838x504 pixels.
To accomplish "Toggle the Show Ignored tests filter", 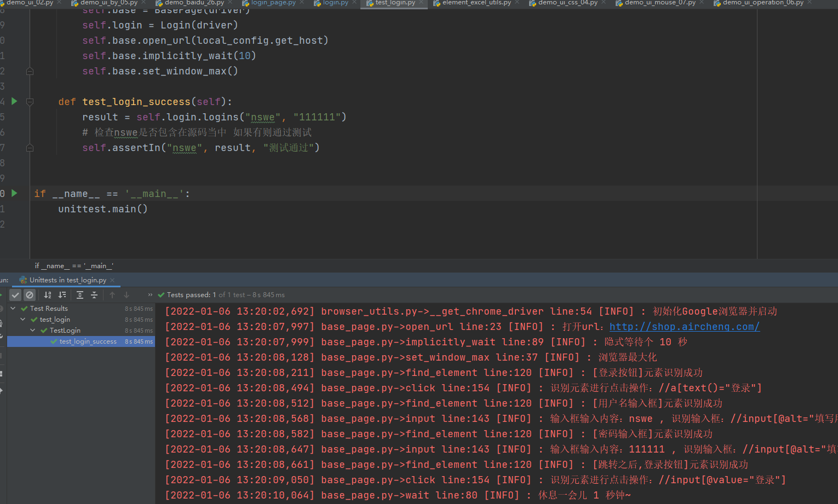I will click(30, 295).
